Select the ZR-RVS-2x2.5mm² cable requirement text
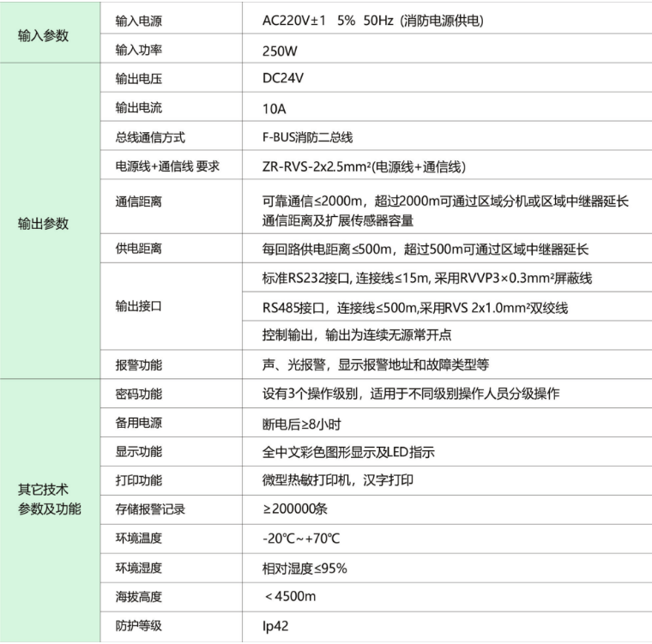The height and width of the screenshot is (644, 652). [x=364, y=166]
